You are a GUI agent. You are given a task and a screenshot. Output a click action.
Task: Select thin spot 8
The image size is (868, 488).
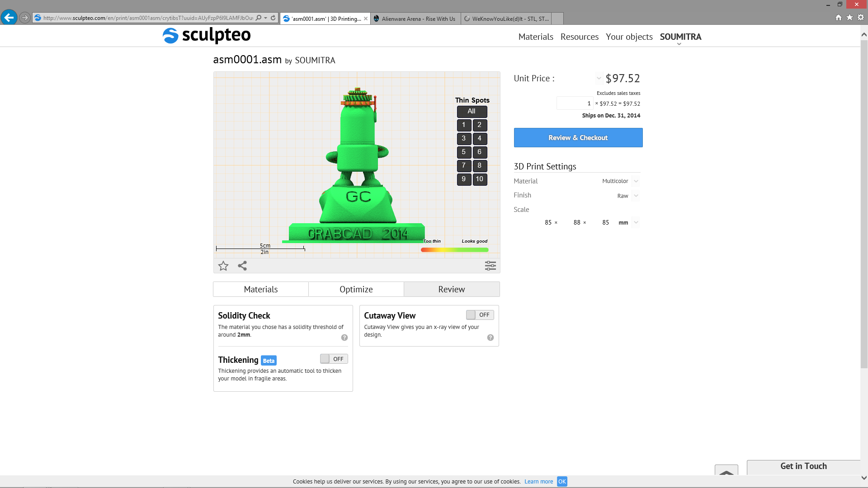(x=480, y=165)
